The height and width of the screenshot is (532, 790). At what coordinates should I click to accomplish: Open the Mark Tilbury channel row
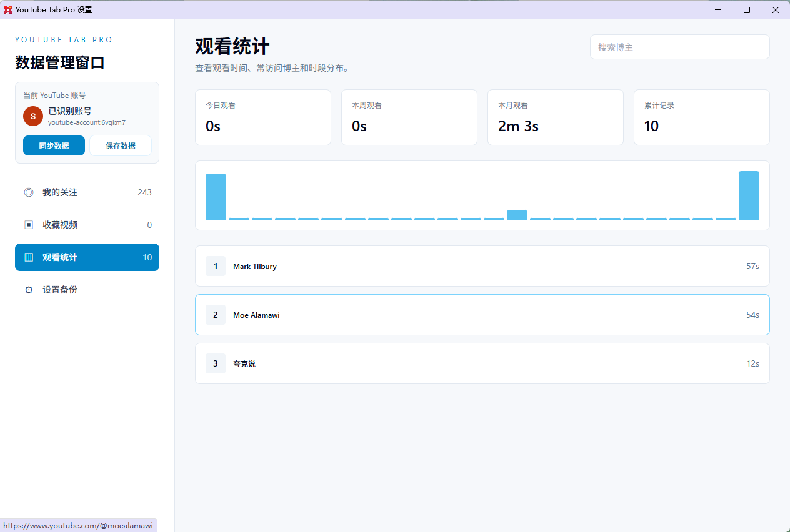tap(482, 266)
